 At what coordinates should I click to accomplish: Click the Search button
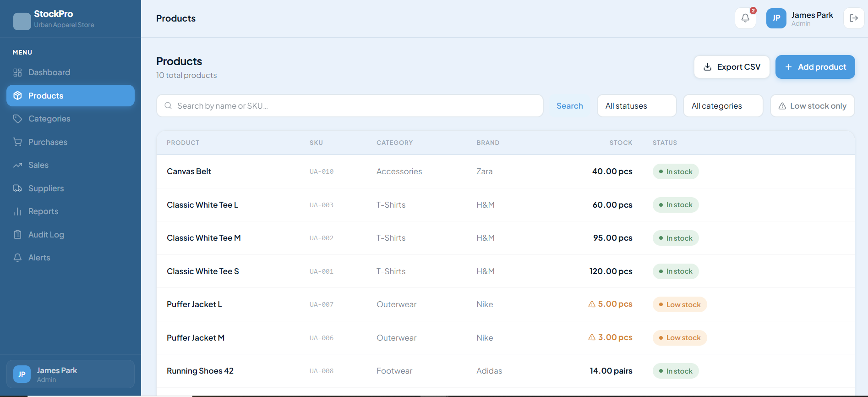[x=569, y=106]
